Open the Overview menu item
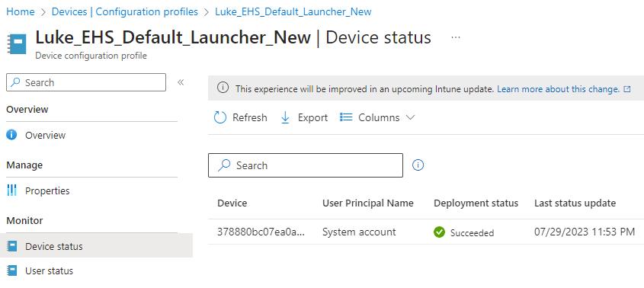The image size is (644, 288). pos(45,135)
